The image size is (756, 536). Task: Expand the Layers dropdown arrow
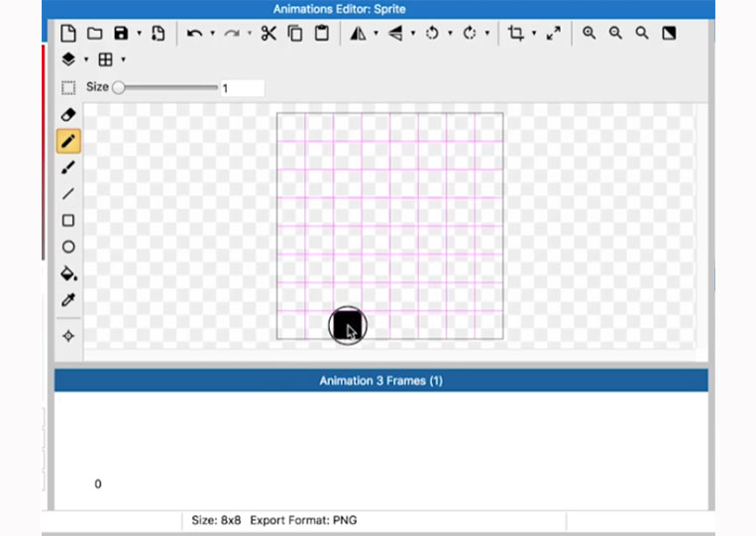point(86,59)
